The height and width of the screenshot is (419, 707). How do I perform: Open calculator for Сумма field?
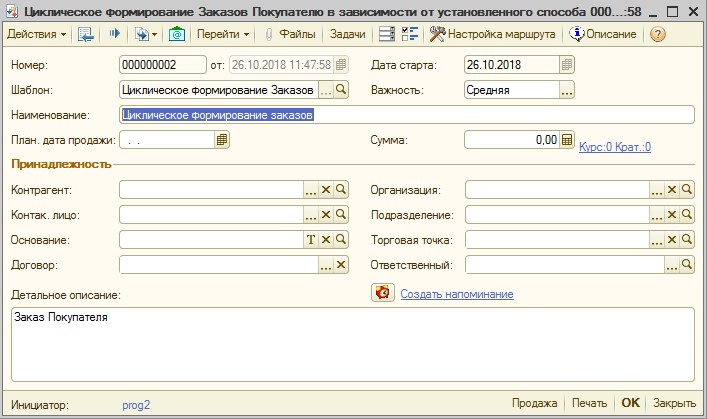(x=567, y=140)
